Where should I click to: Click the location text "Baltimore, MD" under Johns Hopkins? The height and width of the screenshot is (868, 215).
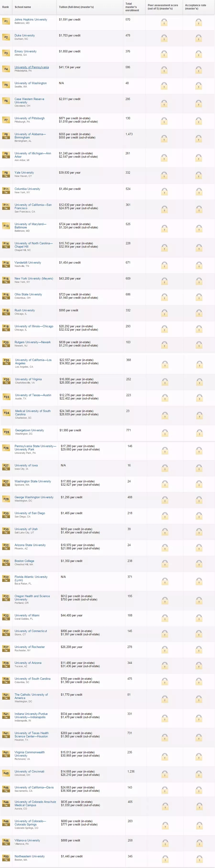(22, 23)
